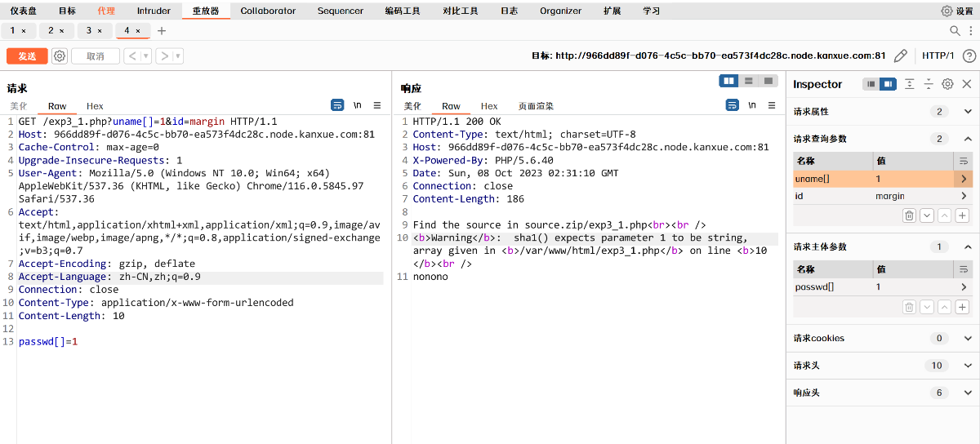The width and height of the screenshot is (980, 444).
Task: Open the Repeater tabs kebab menu
Action: (x=969, y=31)
